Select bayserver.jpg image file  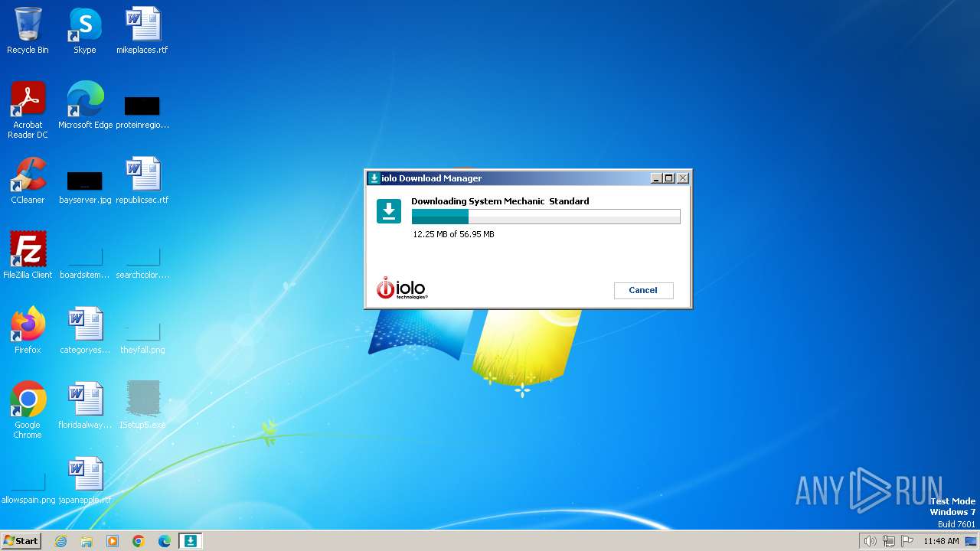coord(85,187)
